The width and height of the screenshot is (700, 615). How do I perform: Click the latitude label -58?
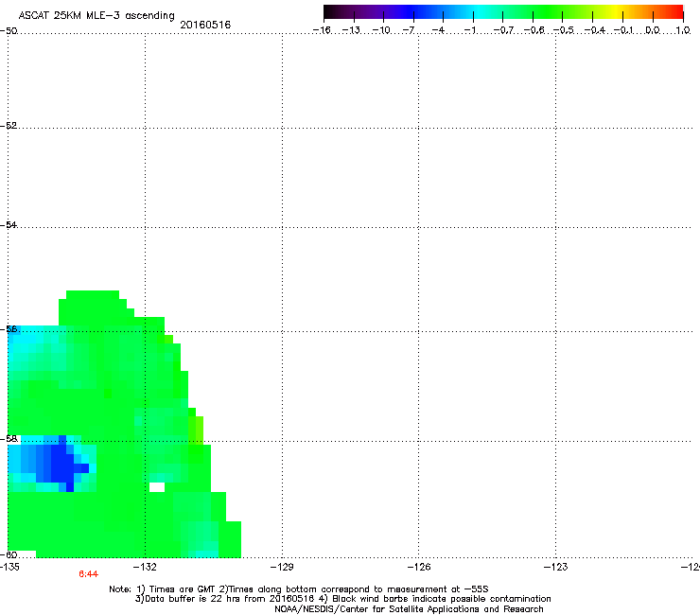pos(9,439)
